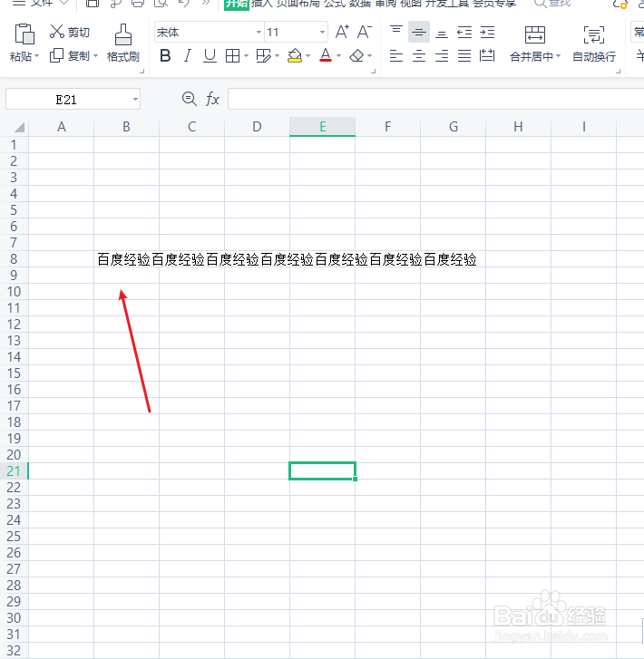Screen dimensions: 644x659
Task: Click the eraser clear-format icon
Action: 356,55
